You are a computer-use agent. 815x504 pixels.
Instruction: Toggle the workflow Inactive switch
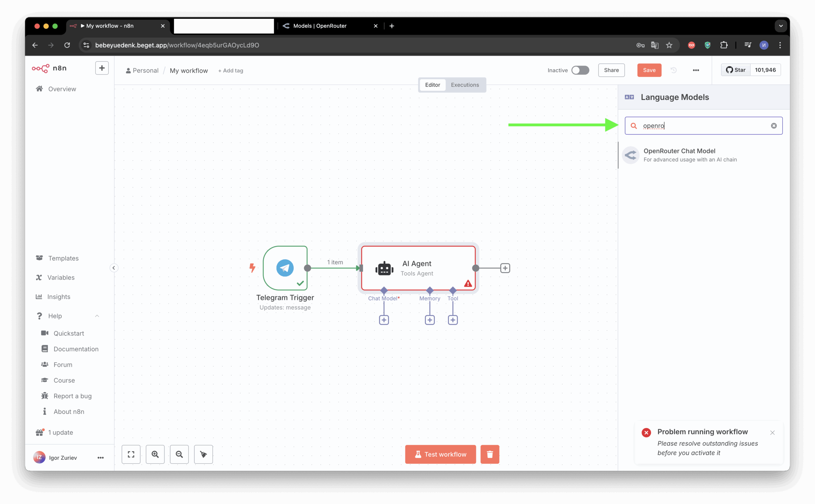coord(580,70)
